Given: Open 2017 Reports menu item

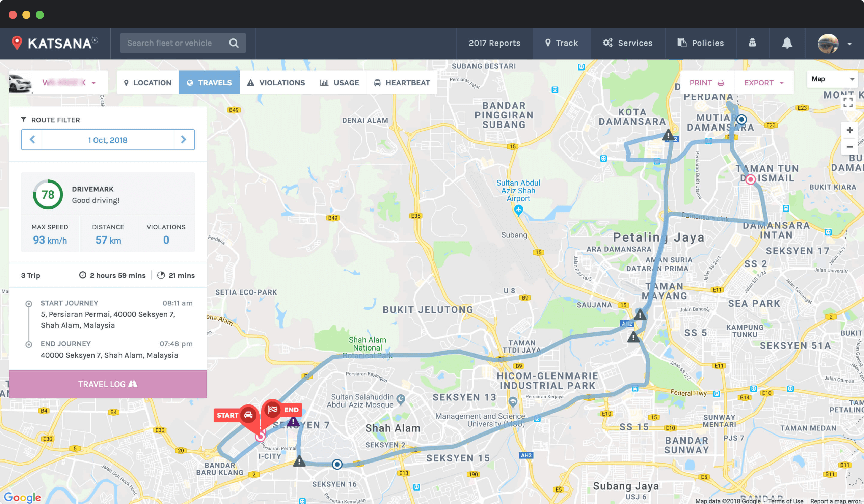Looking at the screenshot, I should point(494,43).
